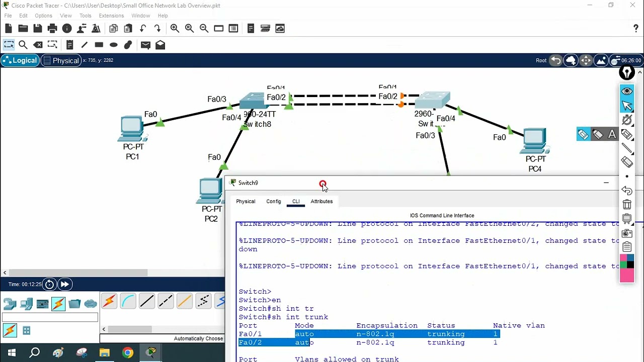The height and width of the screenshot is (362, 644).
Task: Add a complex PDU open envelope
Action: (160, 45)
